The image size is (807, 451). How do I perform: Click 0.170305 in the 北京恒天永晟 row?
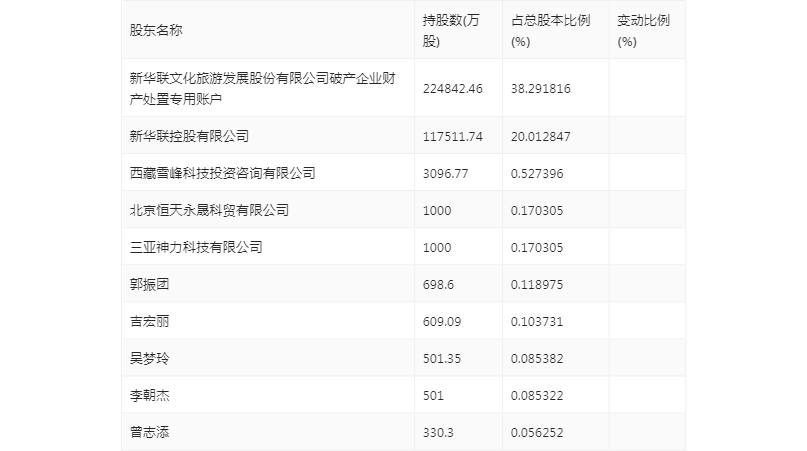[x=537, y=211]
